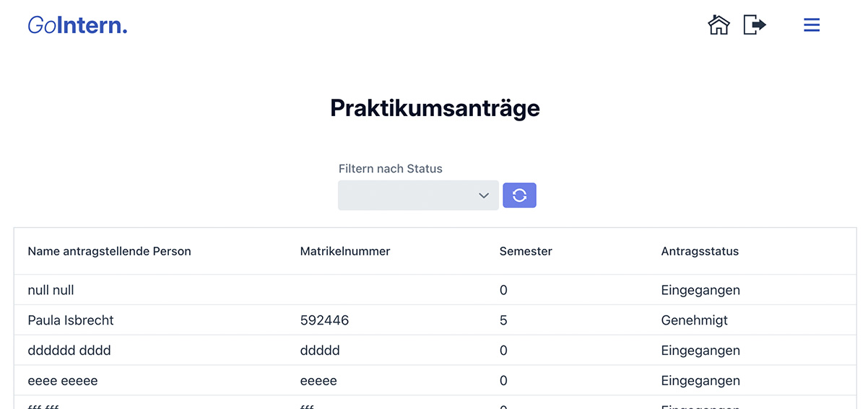Screen dimensions: 868x409
Task: Select the null null application row
Action: tap(51, 290)
